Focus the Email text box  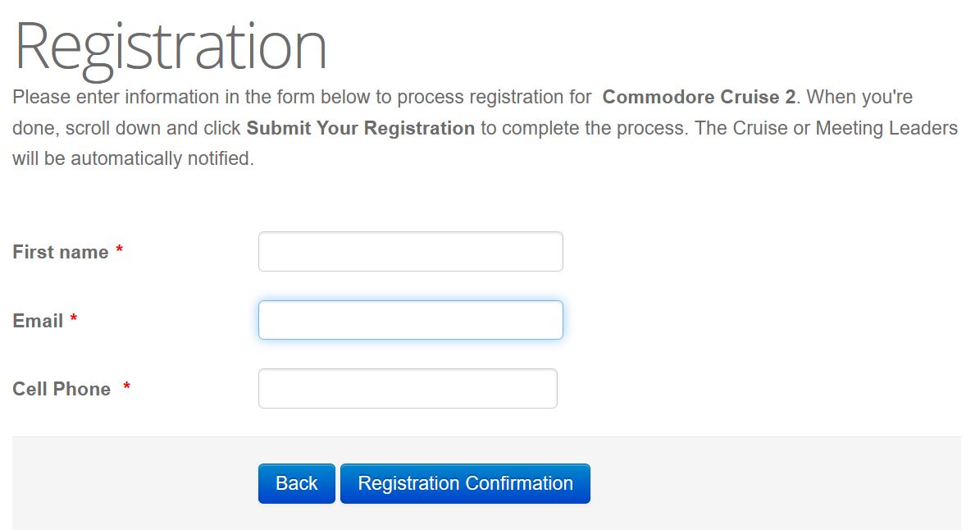[410, 320]
